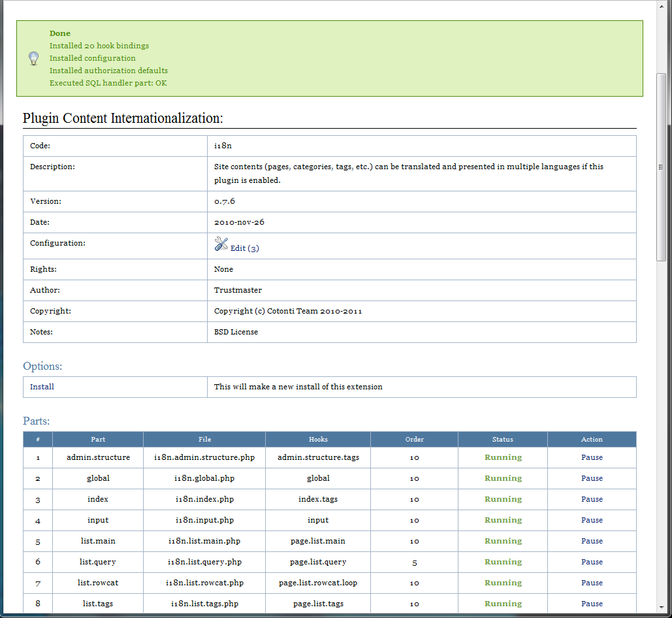Open the Edit (3) configuration link
This screenshot has height=618, width=672.
(245, 248)
